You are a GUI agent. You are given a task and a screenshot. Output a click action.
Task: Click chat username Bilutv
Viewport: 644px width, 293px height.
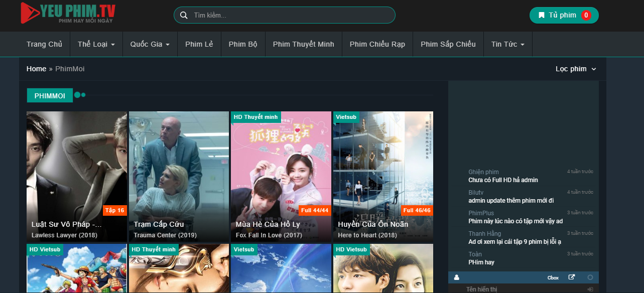(476, 193)
